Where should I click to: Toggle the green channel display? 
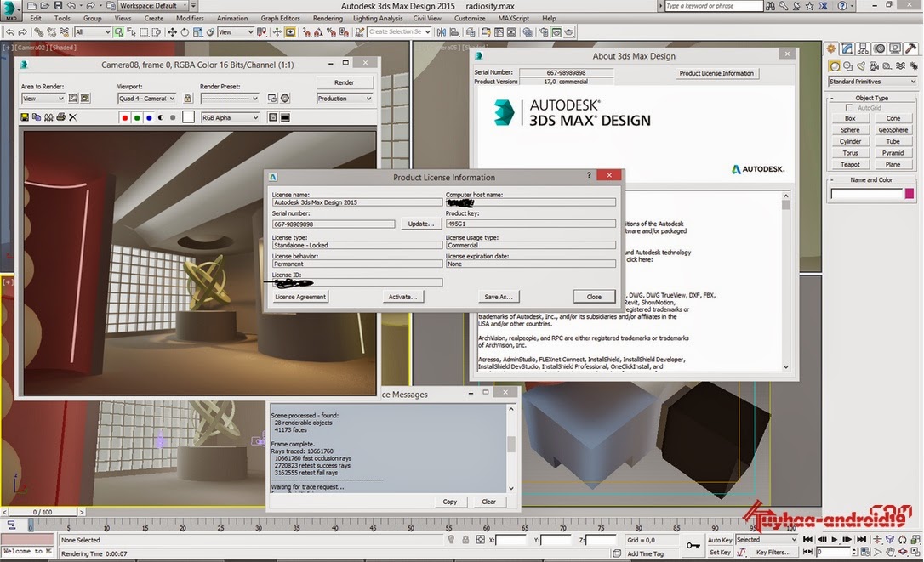click(x=137, y=118)
